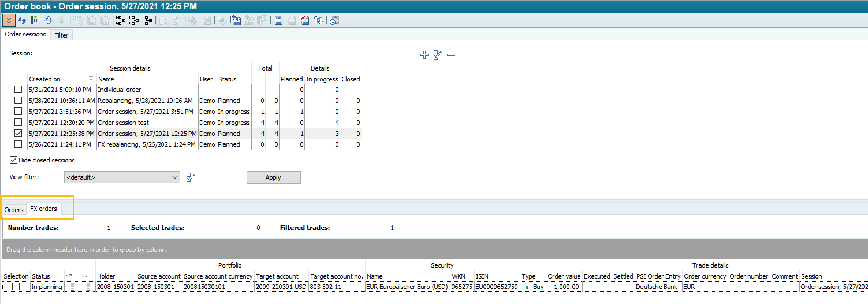
Task: Click the up-down sort arrows toolbar icon
Action: coord(319,20)
